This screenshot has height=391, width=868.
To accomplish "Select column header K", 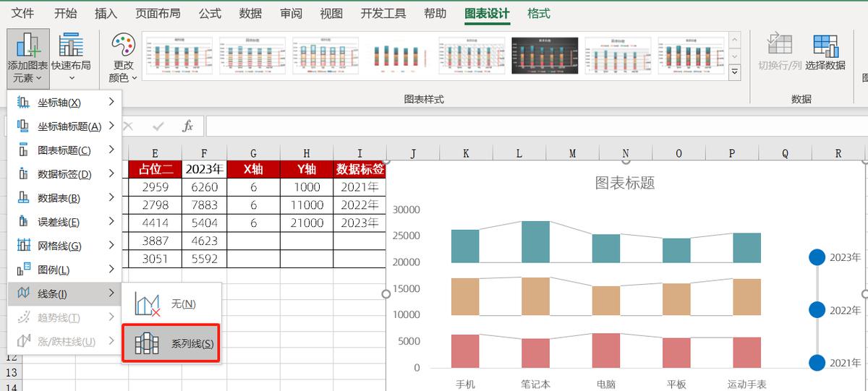I will coord(466,153).
